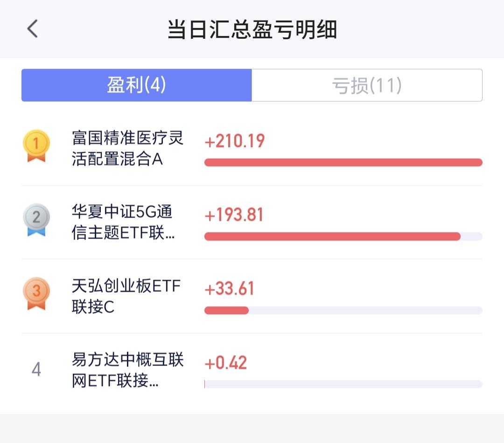
Task: Click the silver second-place medal icon
Action: click(36, 219)
